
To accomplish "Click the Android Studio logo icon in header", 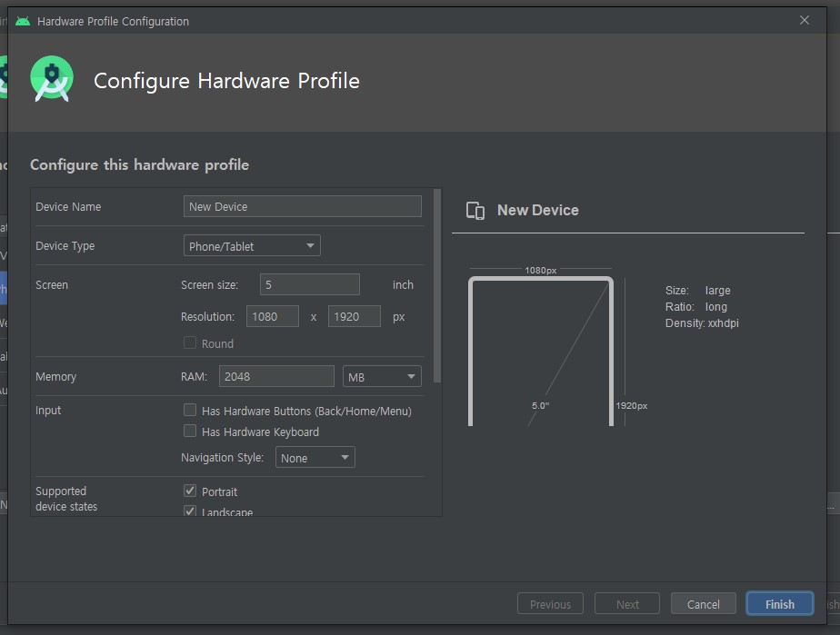I will coord(52,79).
